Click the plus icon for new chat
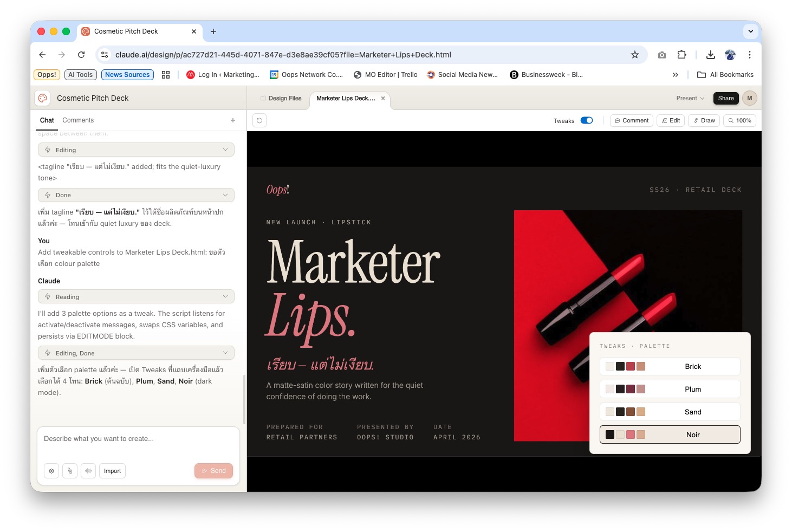The image size is (792, 532). pyautogui.click(x=233, y=120)
